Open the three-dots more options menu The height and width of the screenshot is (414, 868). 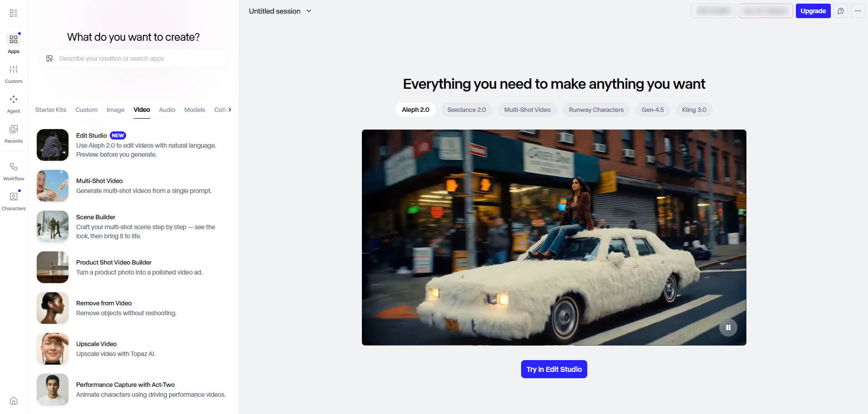858,11
